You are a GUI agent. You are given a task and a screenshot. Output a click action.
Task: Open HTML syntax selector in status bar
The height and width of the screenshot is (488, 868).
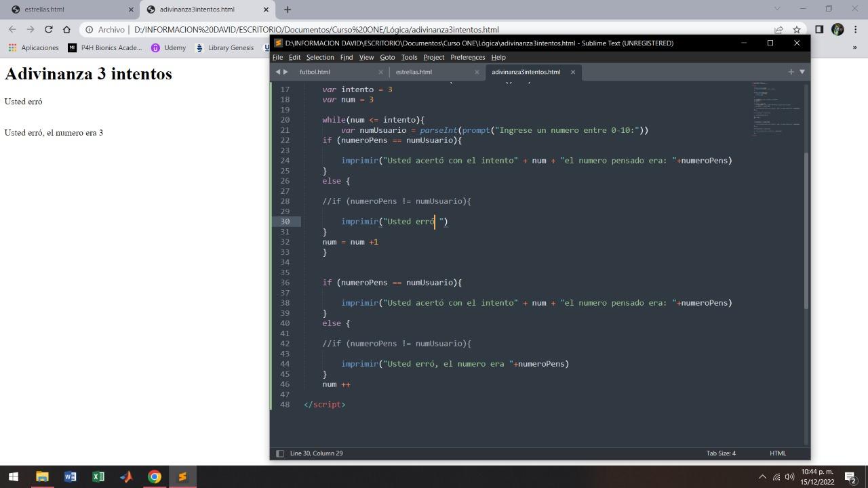point(778,453)
